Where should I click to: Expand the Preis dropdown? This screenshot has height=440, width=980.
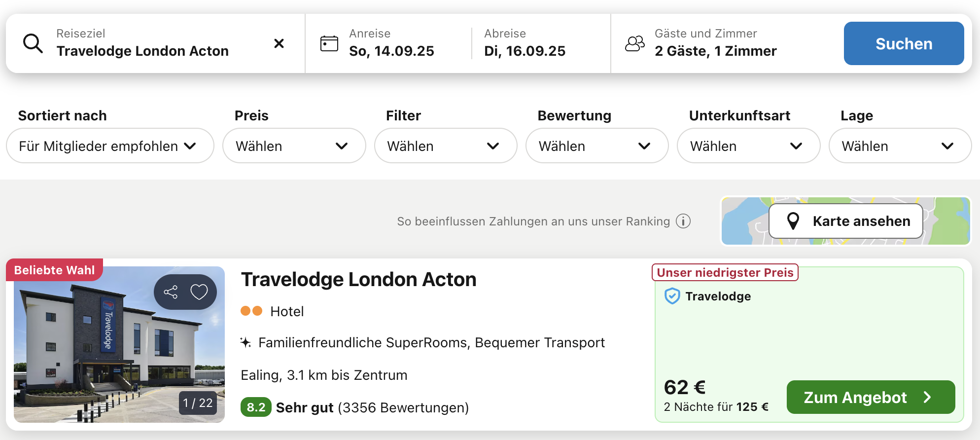(294, 146)
